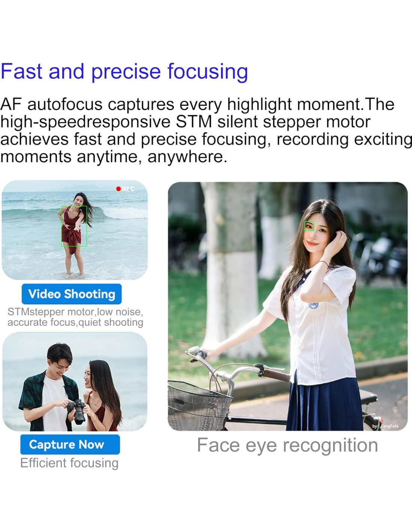Click the green body tracking rectangle
Screen dimensions: 412x532
(74, 226)
